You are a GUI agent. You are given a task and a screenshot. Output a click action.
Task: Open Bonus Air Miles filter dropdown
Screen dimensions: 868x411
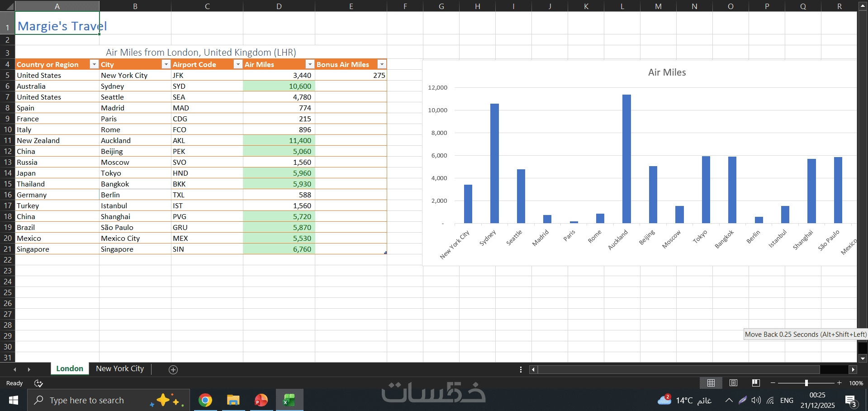pos(382,64)
